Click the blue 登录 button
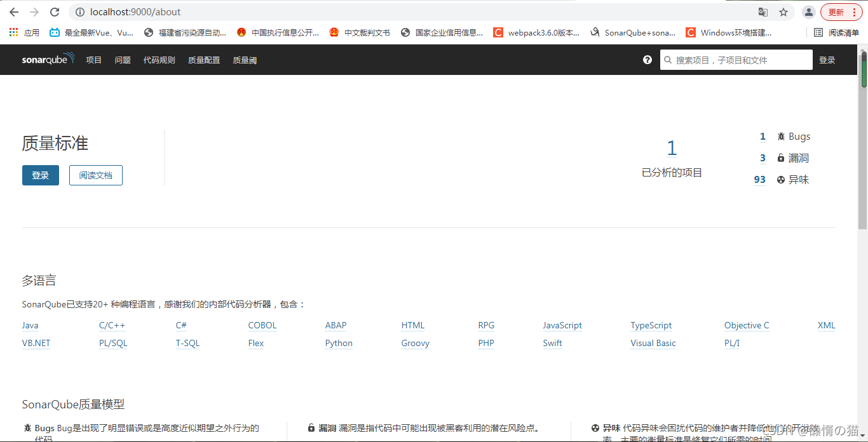Image resolution: width=868 pixels, height=442 pixels. tap(41, 175)
